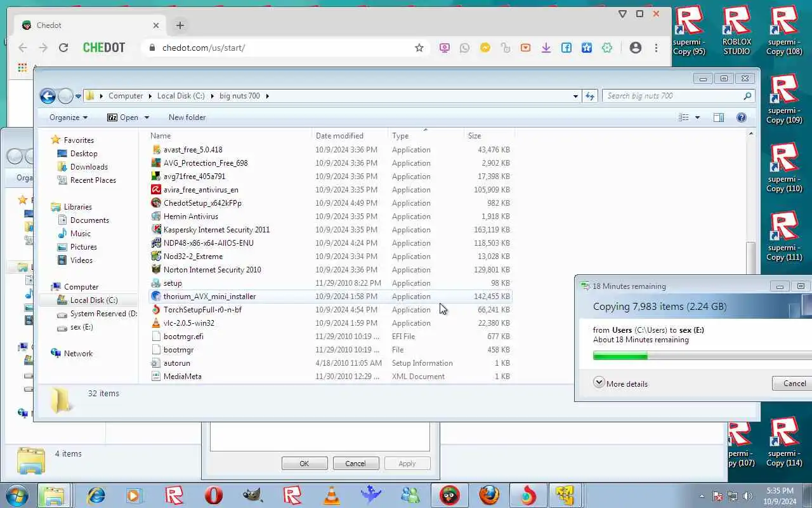Click the copy progress bar
The height and width of the screenshot is (508, 812).
click(x=702, y=356)
